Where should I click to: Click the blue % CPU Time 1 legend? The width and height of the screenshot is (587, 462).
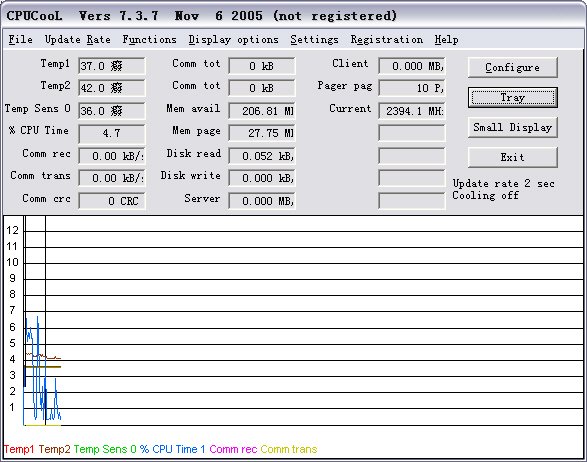click(173, 449)
